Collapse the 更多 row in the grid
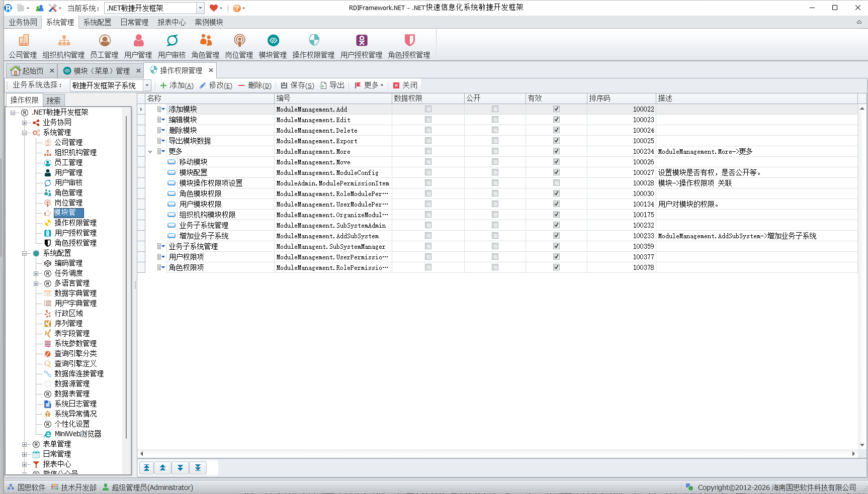This screenshot has width=868, height=494. (x=150, y=152)
